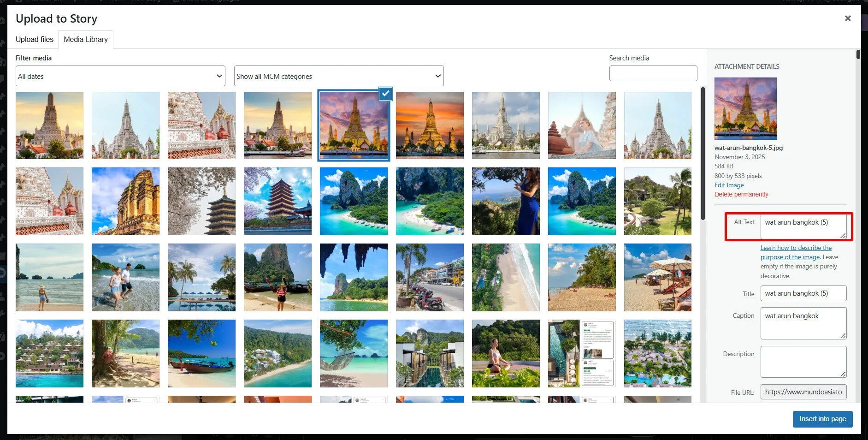Image resolution: width=868 pixels, height=440 pixels.
Task: Click the Alt Text field
Action: point(803,226)
